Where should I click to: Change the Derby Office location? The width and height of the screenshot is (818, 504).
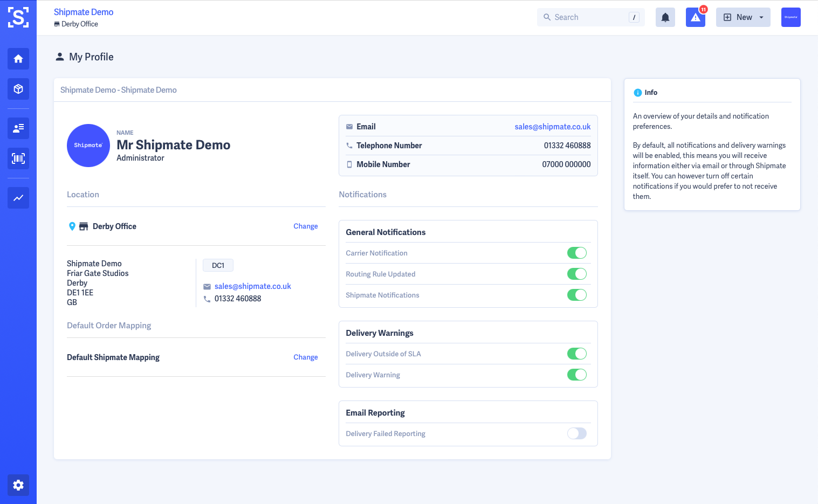pyautogui.click(x=306, y=226)
